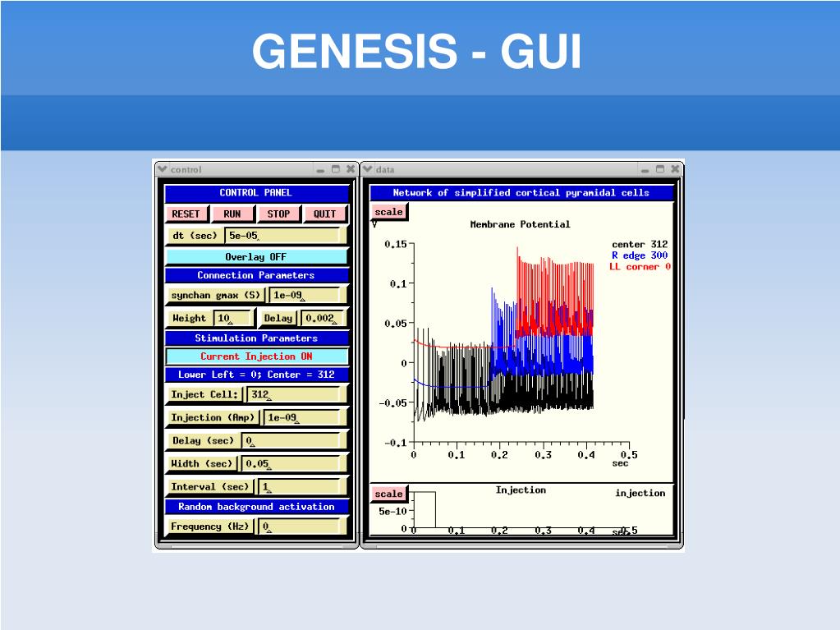Click the RESET button
Screen dimensions: 840x630
[x=186, y=214]
